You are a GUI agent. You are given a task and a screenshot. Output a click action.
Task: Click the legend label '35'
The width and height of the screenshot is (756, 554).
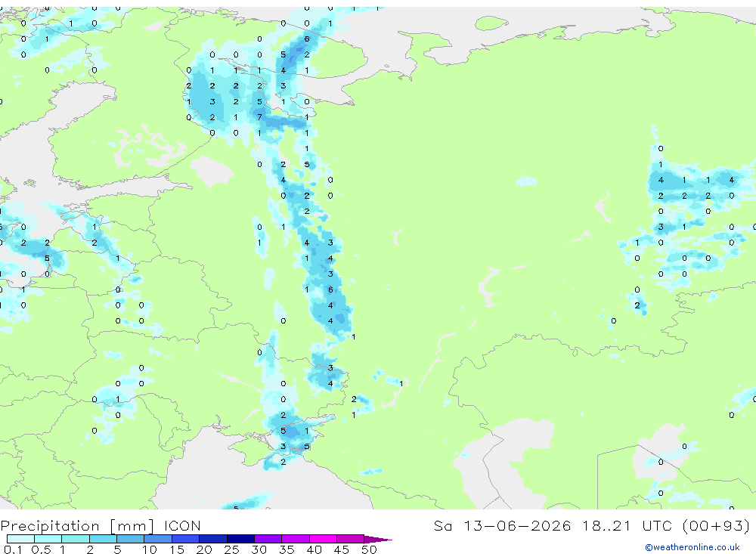click(x=287, y=549)
